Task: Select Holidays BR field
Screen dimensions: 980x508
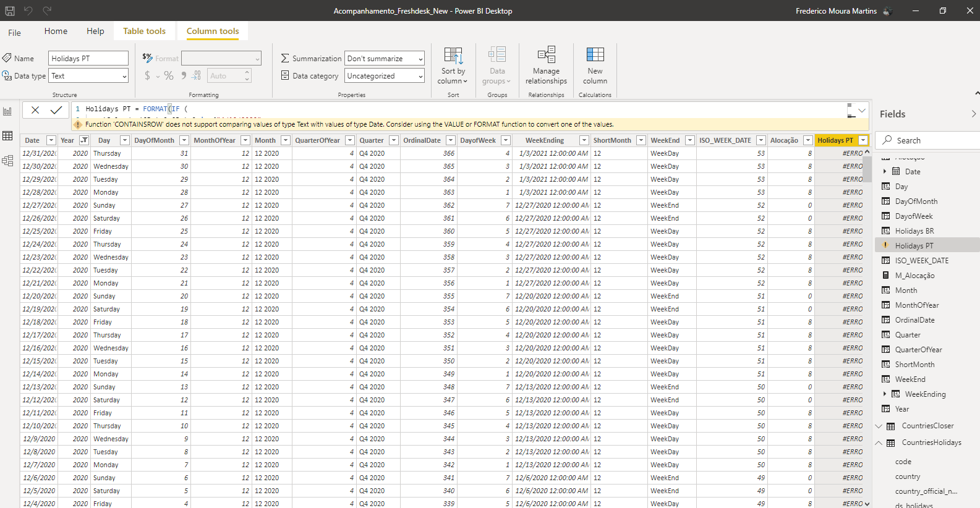Action: 914,231
